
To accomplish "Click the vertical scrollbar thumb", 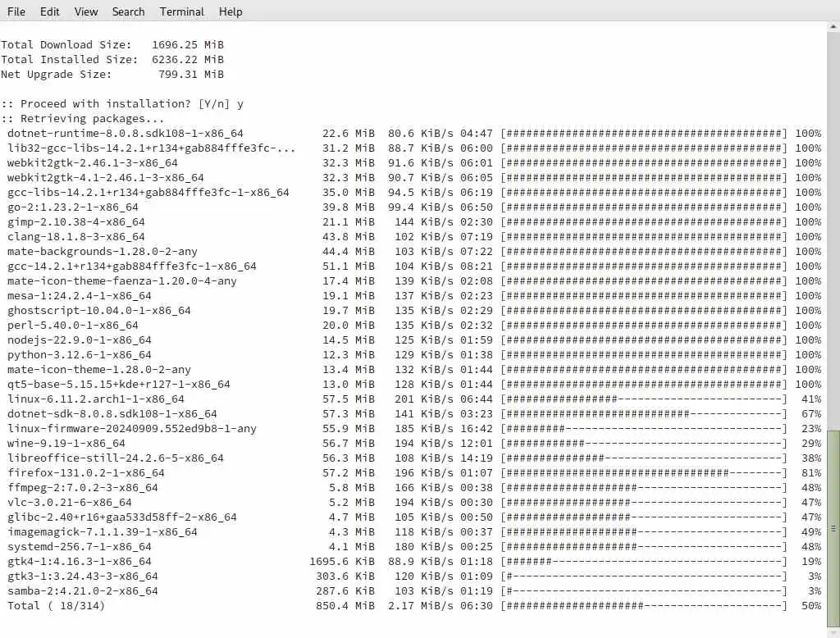I will [833, 527].
